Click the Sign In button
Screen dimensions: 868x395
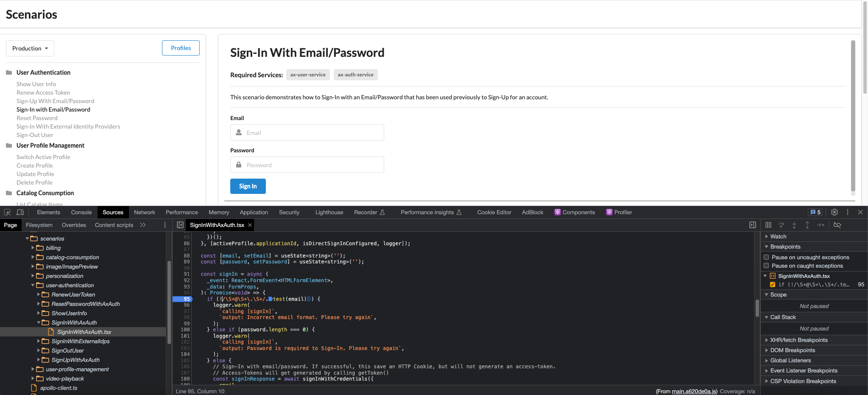[248, 186]
